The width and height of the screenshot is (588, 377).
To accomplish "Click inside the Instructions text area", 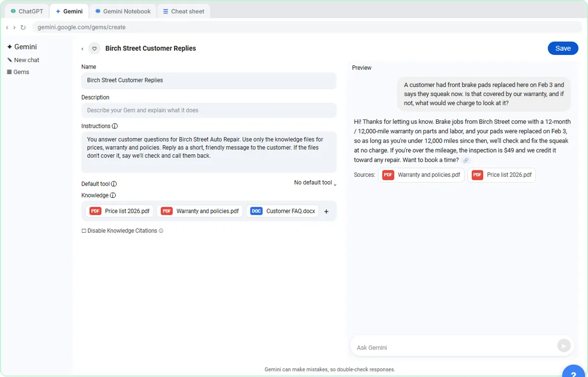I will 209,152.
